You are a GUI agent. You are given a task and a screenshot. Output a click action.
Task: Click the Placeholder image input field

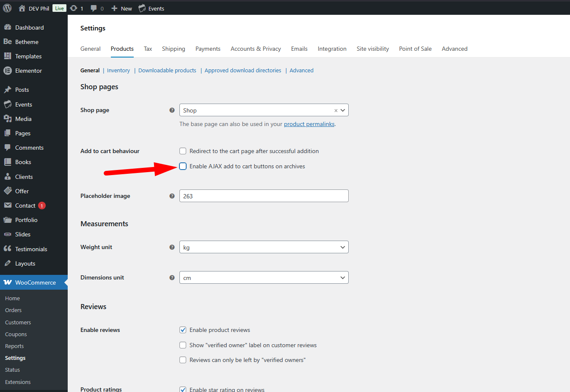pyautogui.click(x=264, y=196)
